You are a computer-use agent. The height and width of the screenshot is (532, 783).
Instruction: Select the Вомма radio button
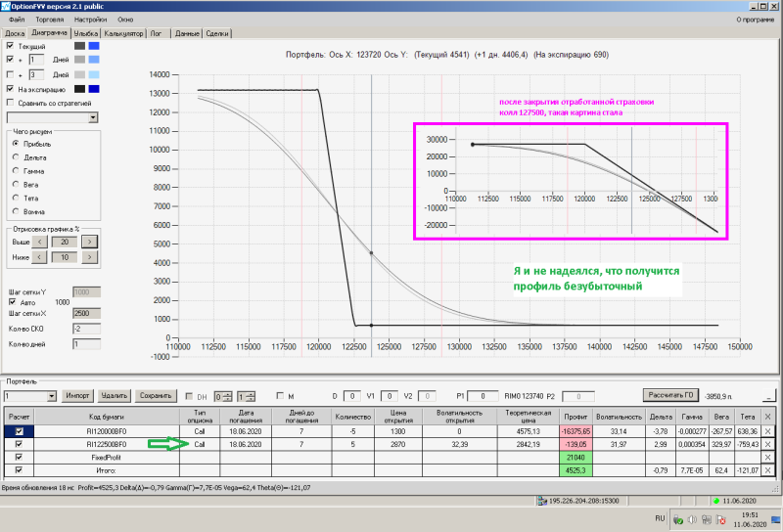[x=16, y=211]
